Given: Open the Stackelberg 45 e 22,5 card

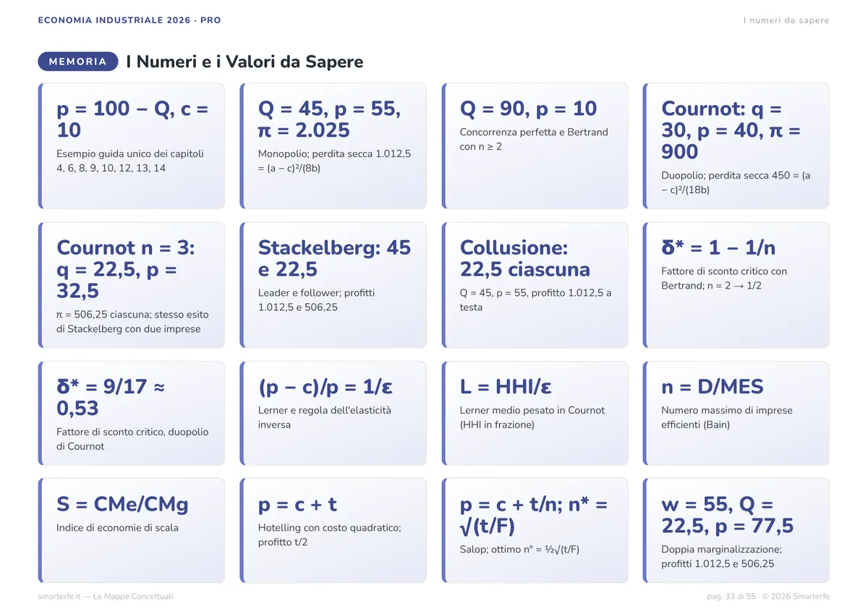Looking at the screenshot, I should (333, 285).
